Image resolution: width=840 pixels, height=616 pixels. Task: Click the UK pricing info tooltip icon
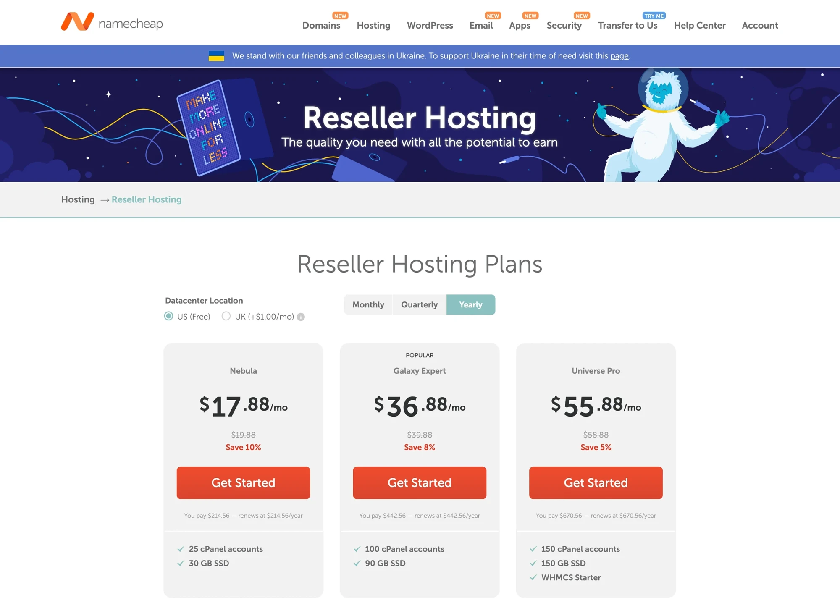click(301, 316)
